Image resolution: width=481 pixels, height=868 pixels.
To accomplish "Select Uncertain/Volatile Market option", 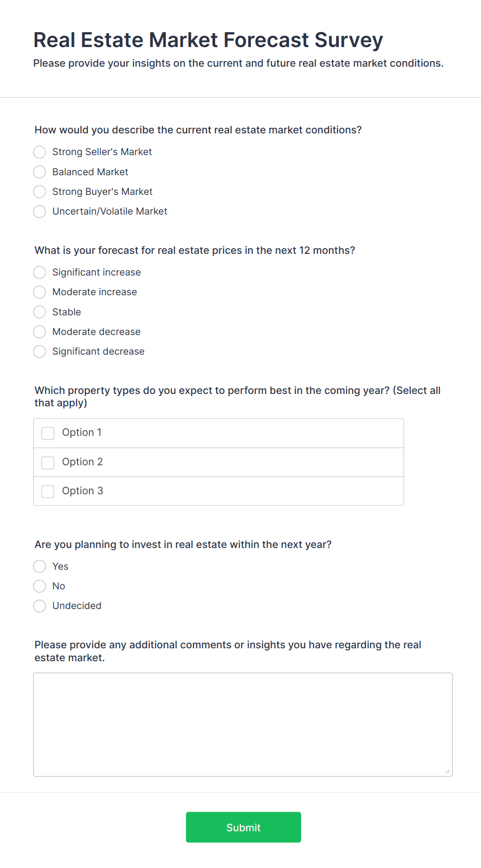I will 40,211.
